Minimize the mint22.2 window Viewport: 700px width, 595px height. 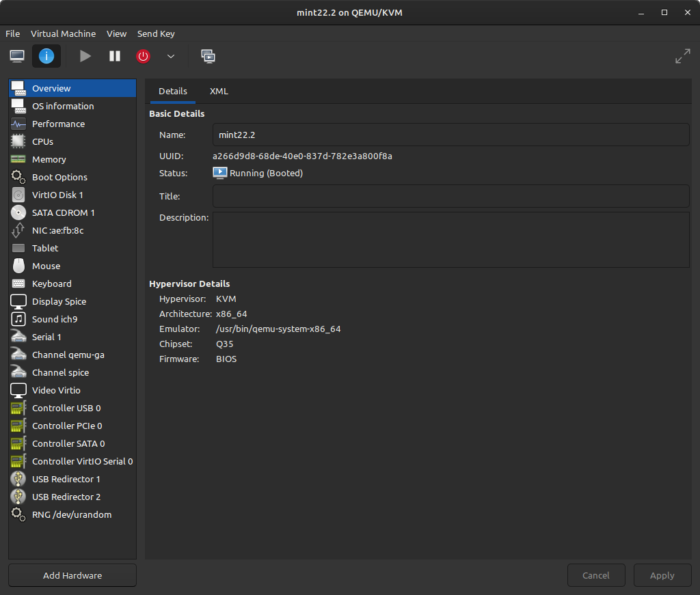641,12
